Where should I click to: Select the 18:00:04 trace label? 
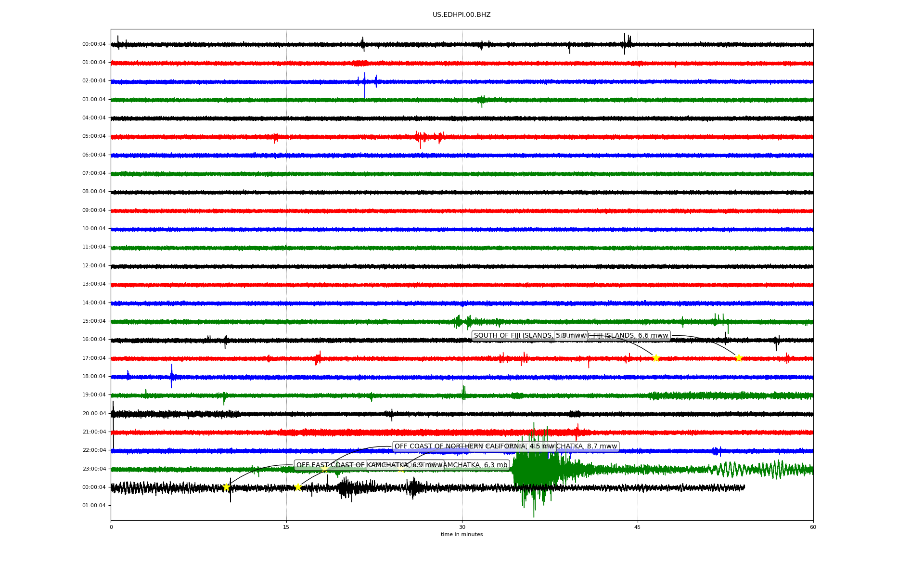point(94,377)
